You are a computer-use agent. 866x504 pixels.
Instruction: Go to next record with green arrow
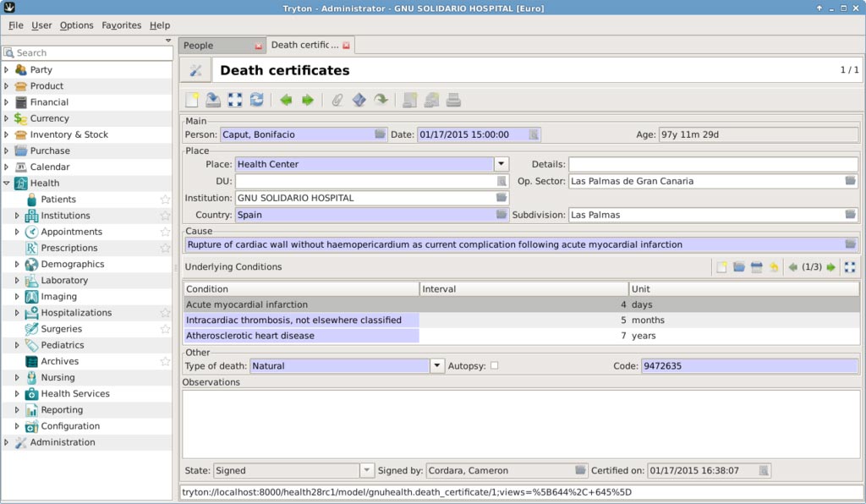308,101
